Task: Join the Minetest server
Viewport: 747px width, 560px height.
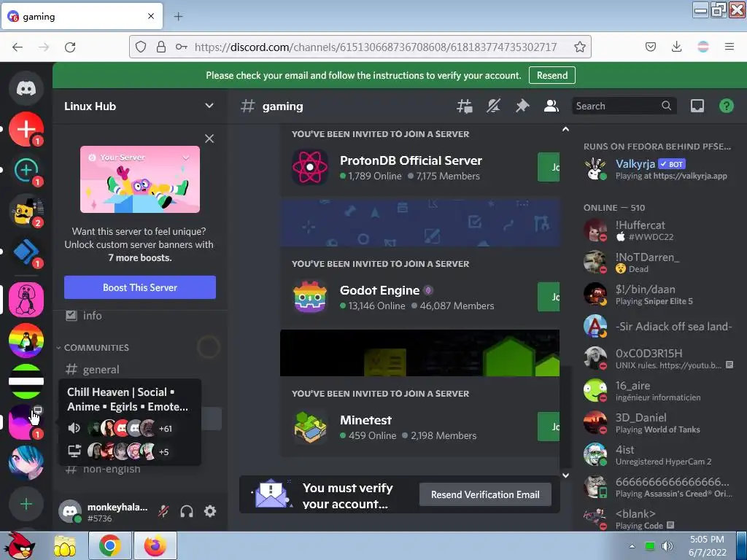Action: pyautogui.click(x=549, y=427)
